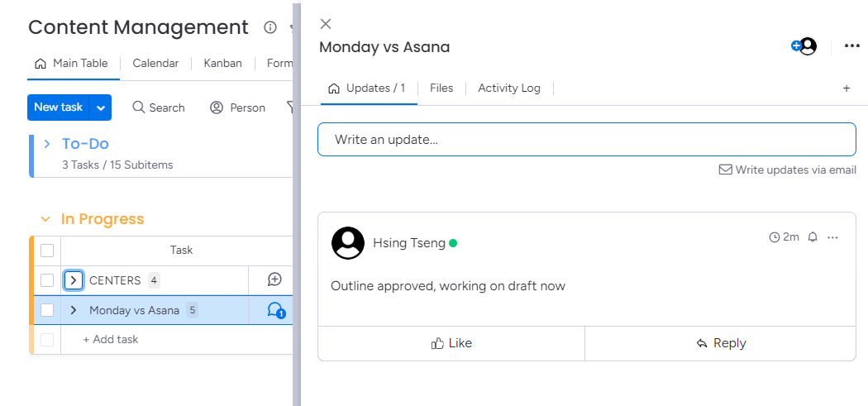
Task: Click the Write updates via email link
Action: coord(787,170)
